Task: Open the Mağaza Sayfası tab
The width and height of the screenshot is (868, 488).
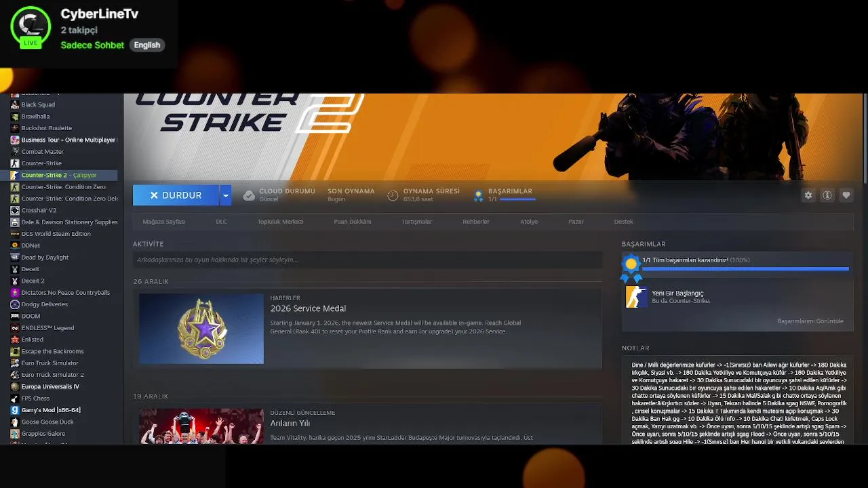Action: point(163,222)
